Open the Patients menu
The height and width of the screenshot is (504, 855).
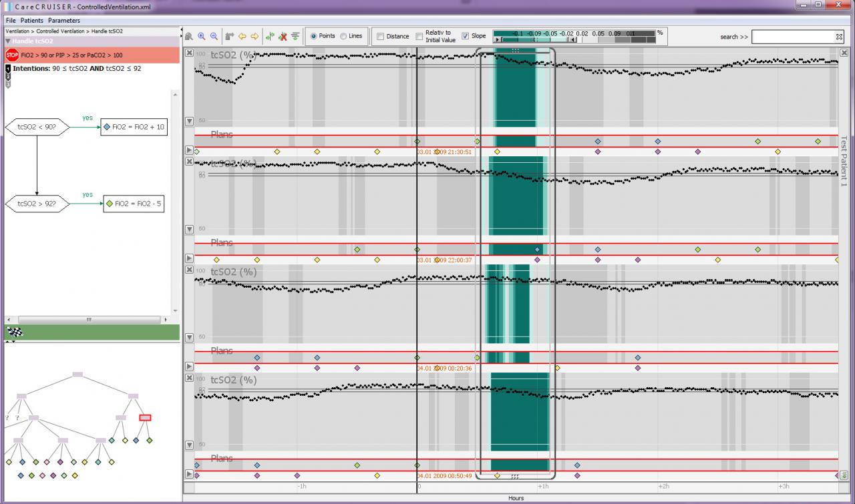click(31, 21)
